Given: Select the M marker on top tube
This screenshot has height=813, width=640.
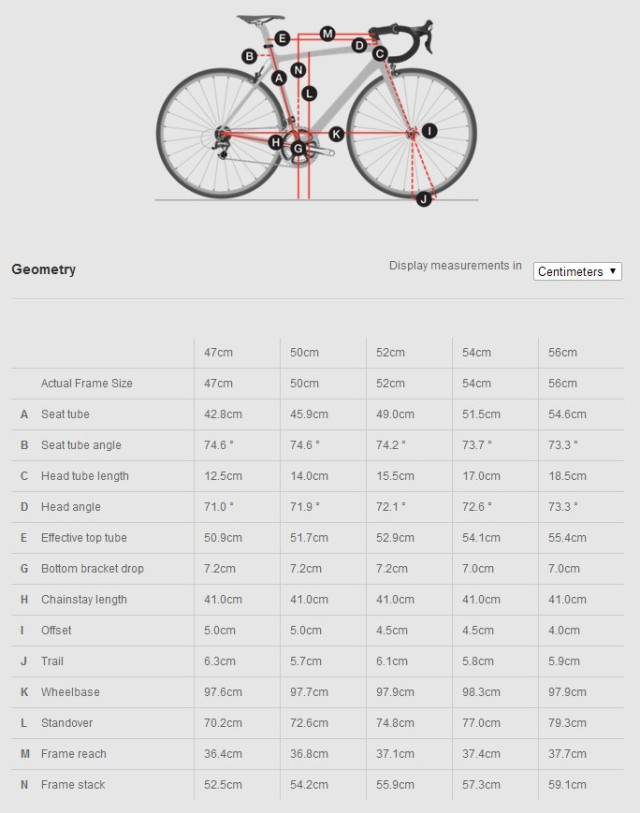Looking at the screenshot, I should (x=327, y=34).
